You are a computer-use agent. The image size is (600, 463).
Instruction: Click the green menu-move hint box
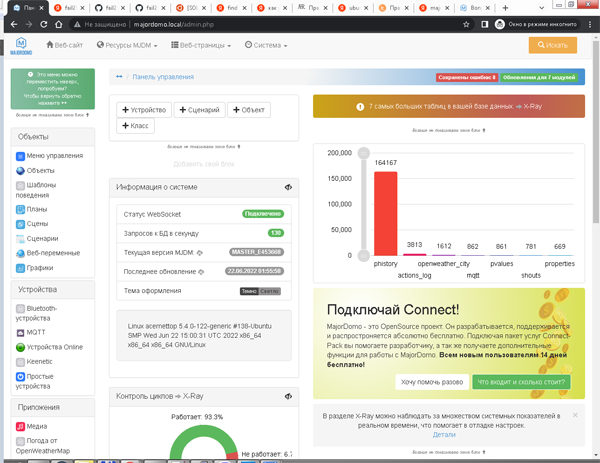tap(52, 89)
